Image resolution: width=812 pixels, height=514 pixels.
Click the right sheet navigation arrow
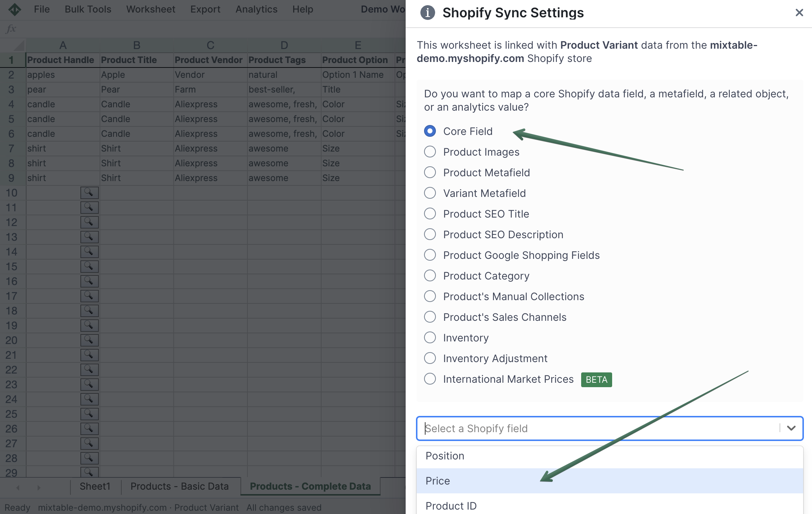(39, 487)
